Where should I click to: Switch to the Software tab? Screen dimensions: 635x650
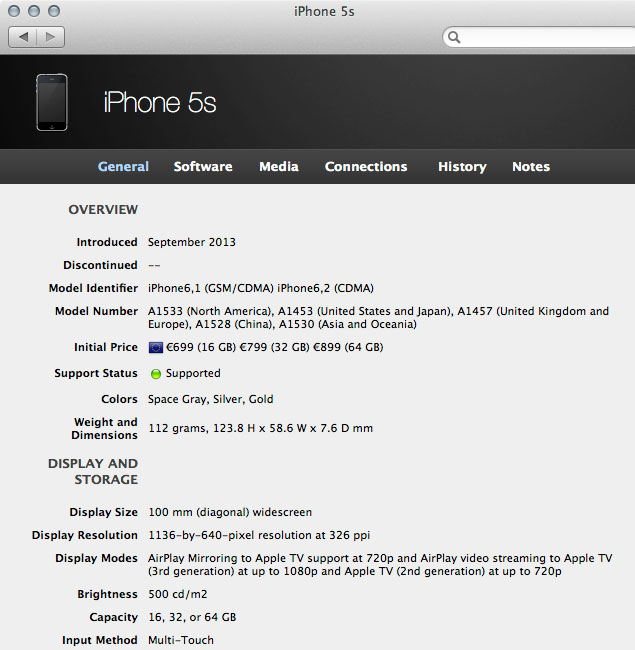click(203, 167)
